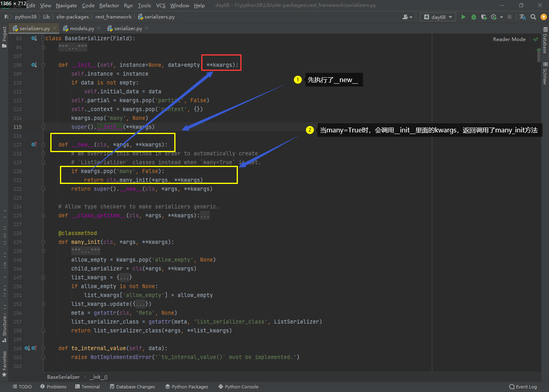Open the Edit menu

31,5
